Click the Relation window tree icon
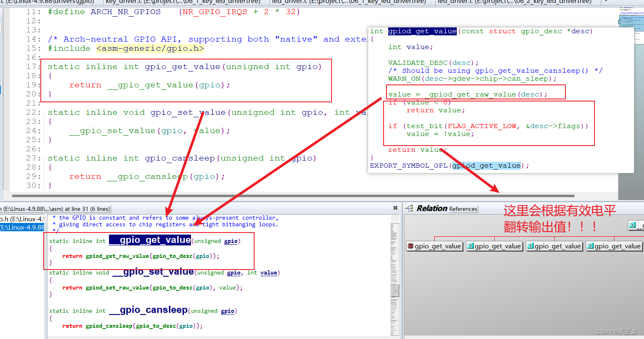Screen dimensions: 644x339 [409, 208]
